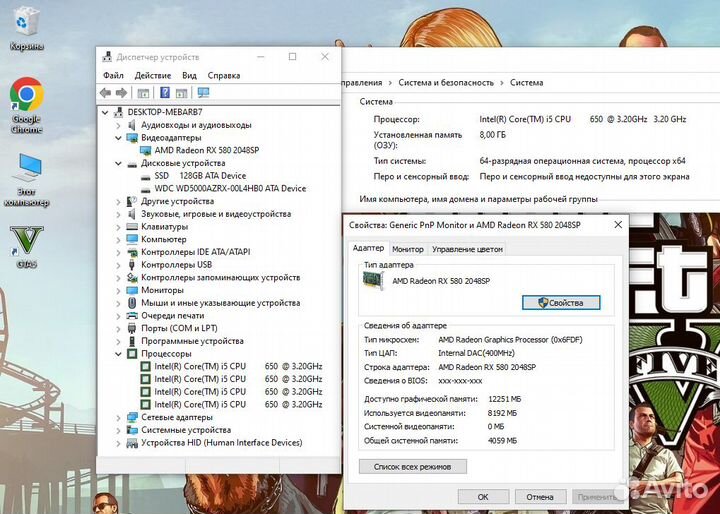Click the 8,00 ГБ installed memory value

point(492,135)
